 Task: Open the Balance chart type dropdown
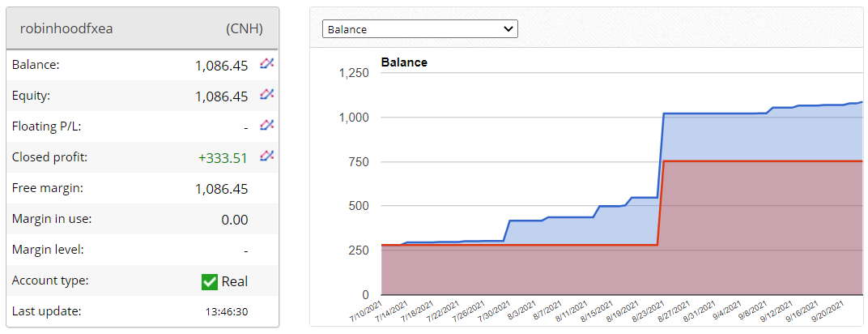tap(419, 29)
